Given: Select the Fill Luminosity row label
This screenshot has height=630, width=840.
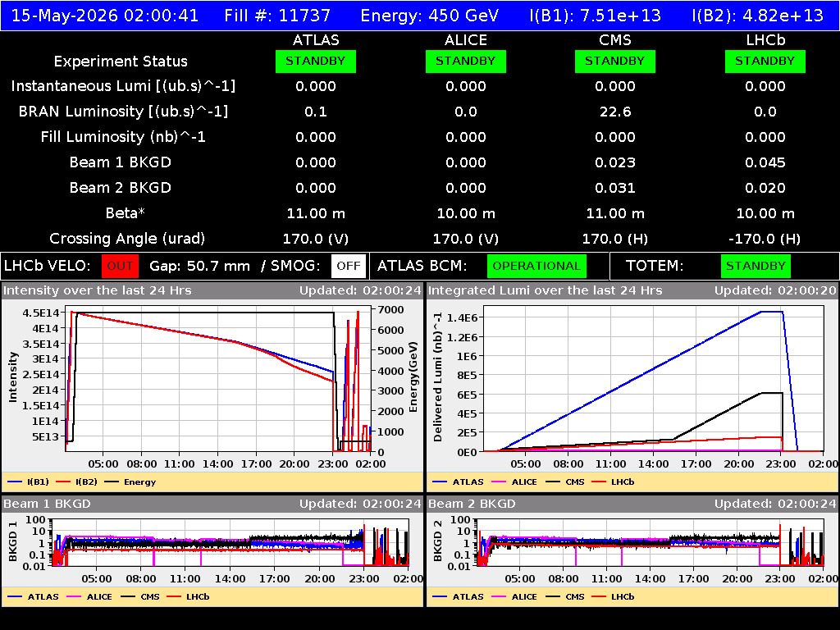Looking at the screenshot, I should [x=123, y=137].
